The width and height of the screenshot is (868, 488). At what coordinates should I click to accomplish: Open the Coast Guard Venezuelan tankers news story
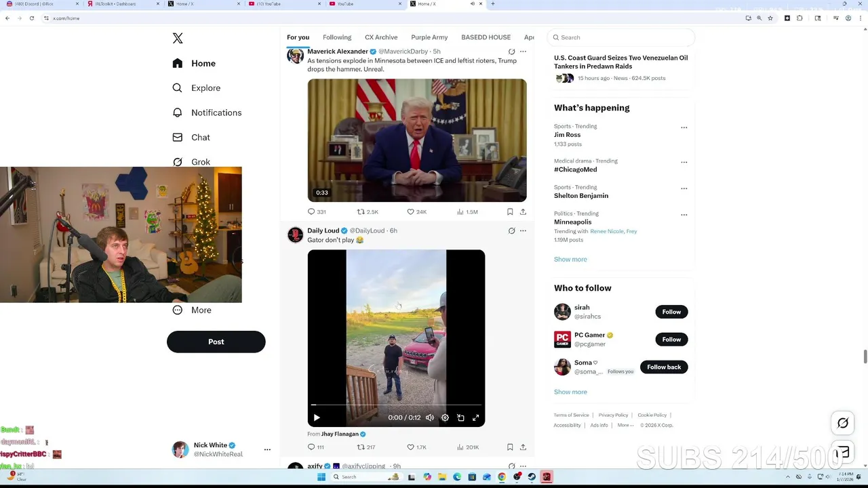click(x=621, y=67)
